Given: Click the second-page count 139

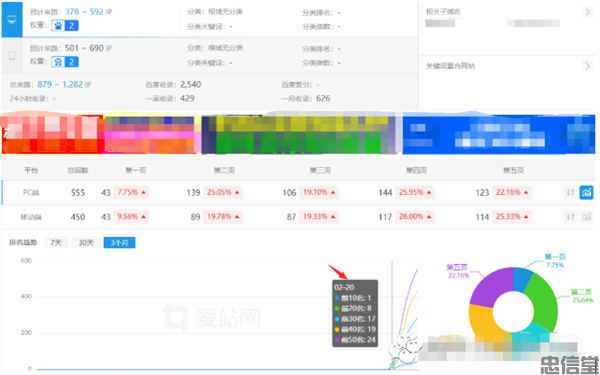Looking at the screenshot, I should (x=194, y=192).
